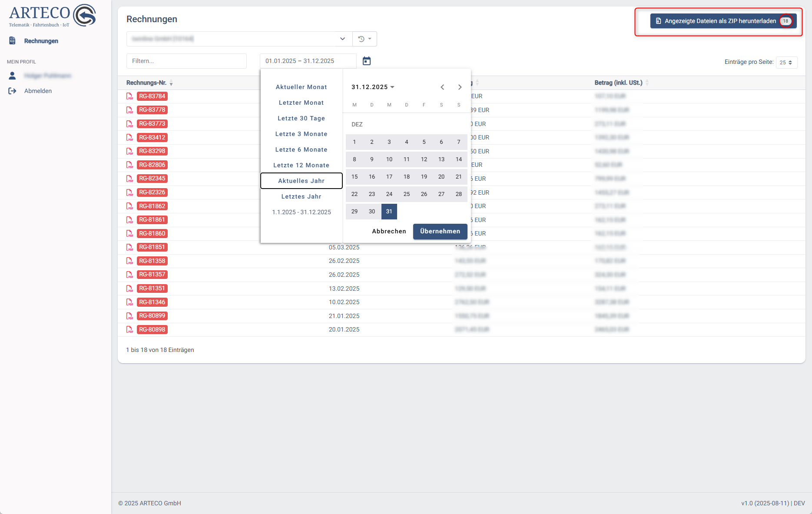812x514 pixels.
Task: Click the Abmelden logout icon
Action: coord(12,91)
